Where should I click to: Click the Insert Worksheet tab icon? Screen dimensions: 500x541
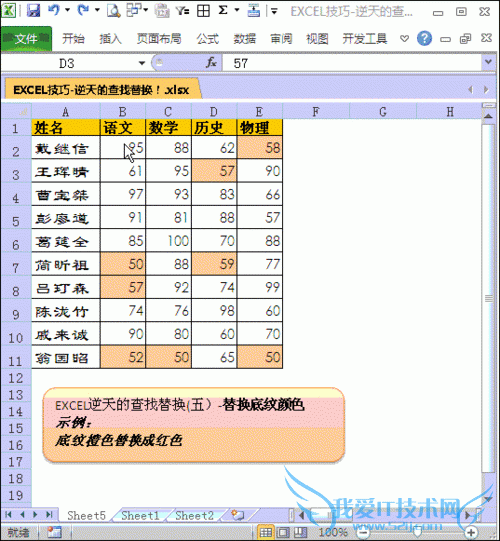tap(238, 515)
